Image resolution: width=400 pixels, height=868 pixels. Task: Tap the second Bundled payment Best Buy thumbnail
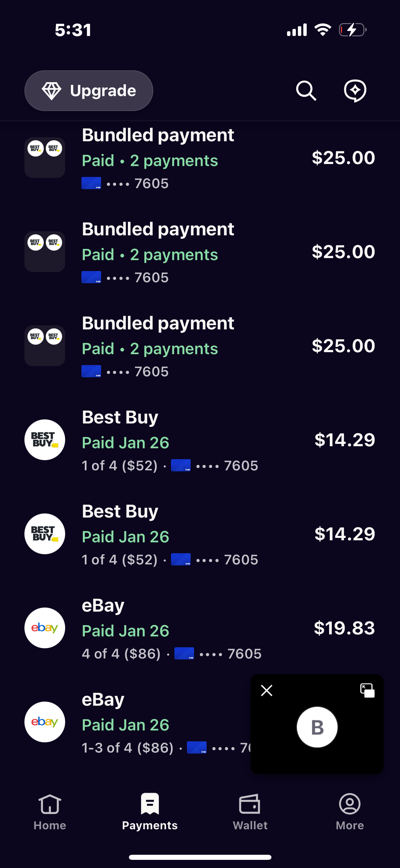pyautogui.click(x=45, y=251)
